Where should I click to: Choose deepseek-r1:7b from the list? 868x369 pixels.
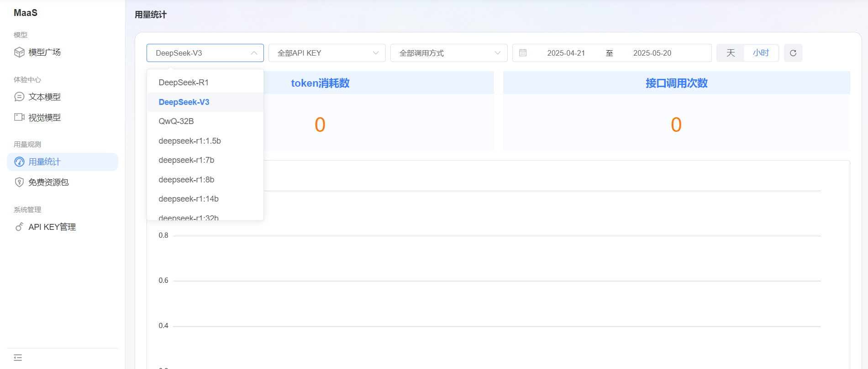205,160
